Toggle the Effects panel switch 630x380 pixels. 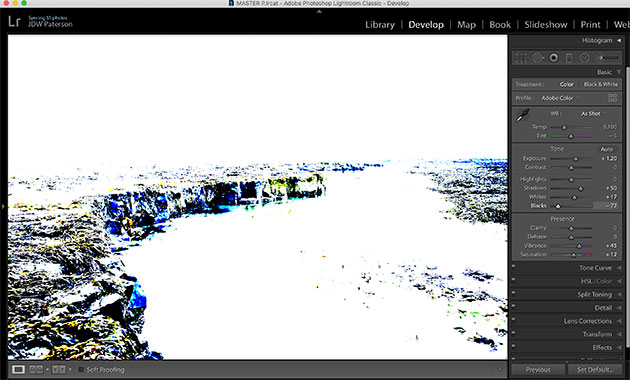[x=513, y=345]
